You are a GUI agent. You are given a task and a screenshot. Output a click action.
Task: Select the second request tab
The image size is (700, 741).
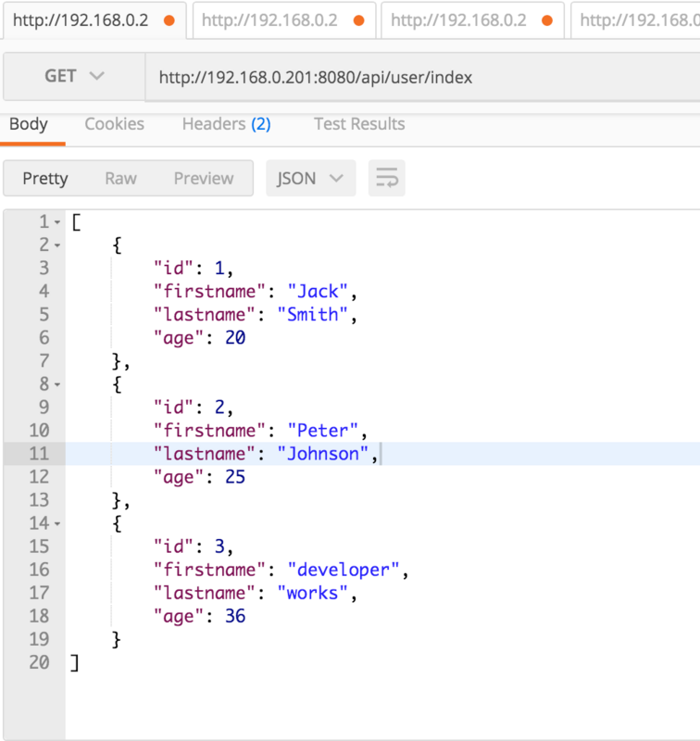[x=284, y=20]
